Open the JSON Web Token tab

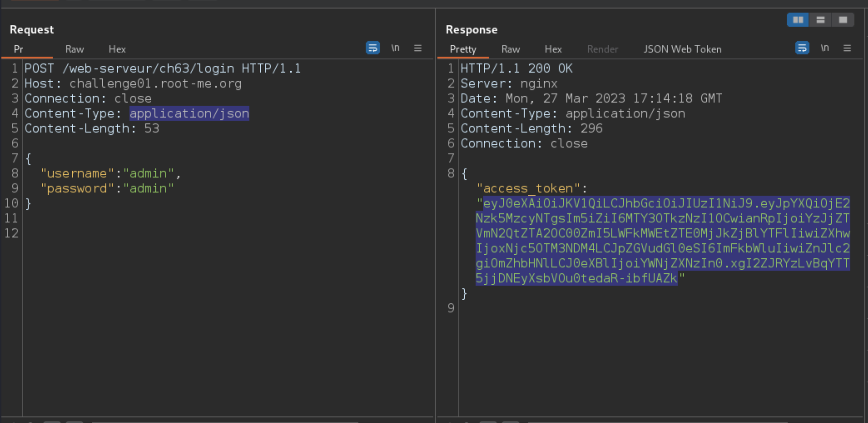coord(682,49)
